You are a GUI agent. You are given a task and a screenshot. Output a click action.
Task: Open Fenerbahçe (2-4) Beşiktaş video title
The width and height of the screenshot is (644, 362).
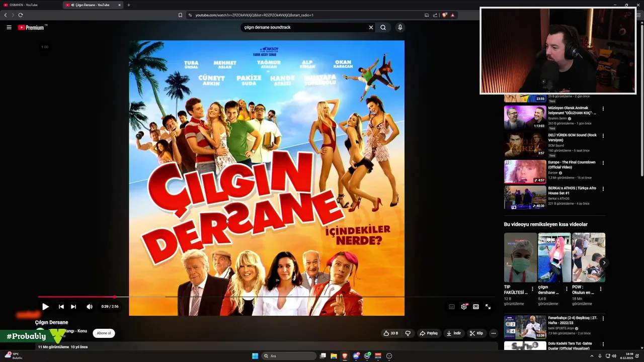point(572,320)
